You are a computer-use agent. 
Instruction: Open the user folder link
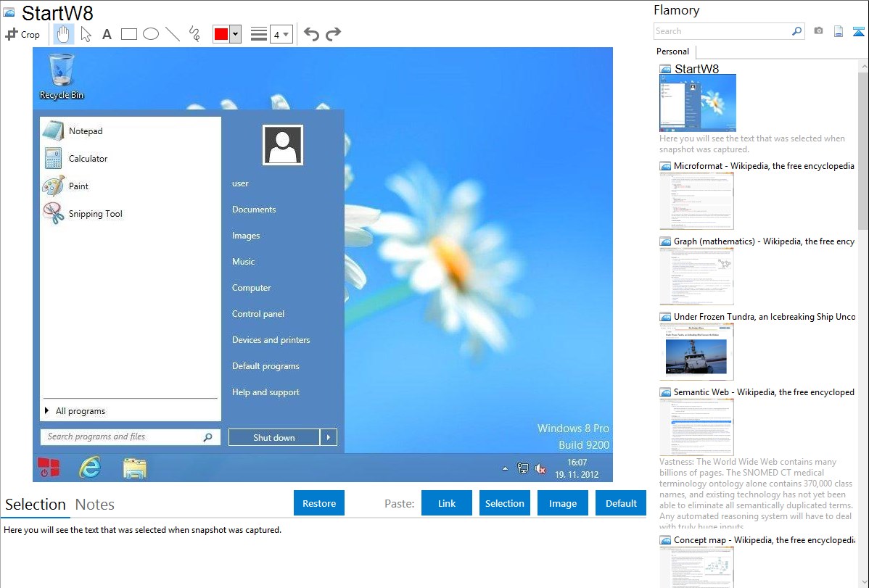click(241, 183)
